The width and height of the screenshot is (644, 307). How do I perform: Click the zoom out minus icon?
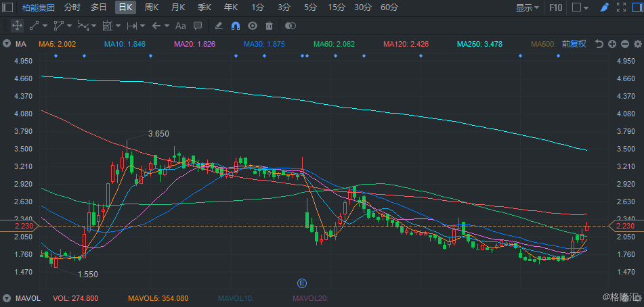624,44
